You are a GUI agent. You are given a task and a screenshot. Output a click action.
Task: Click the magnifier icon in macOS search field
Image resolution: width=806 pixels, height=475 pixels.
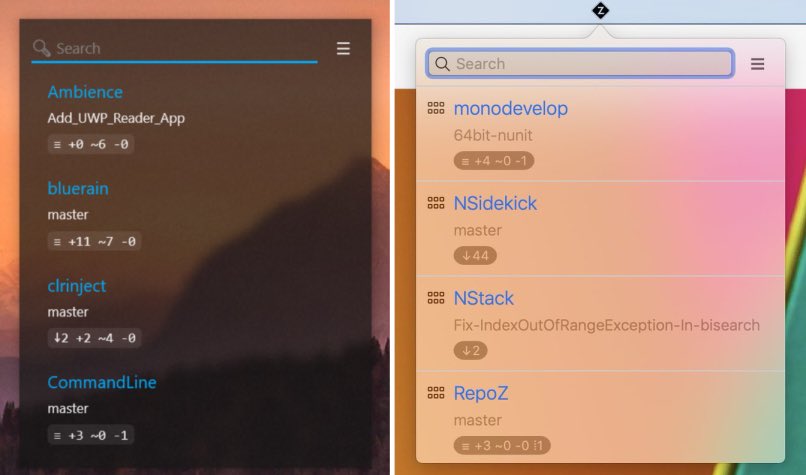click(x=442, y=64)
